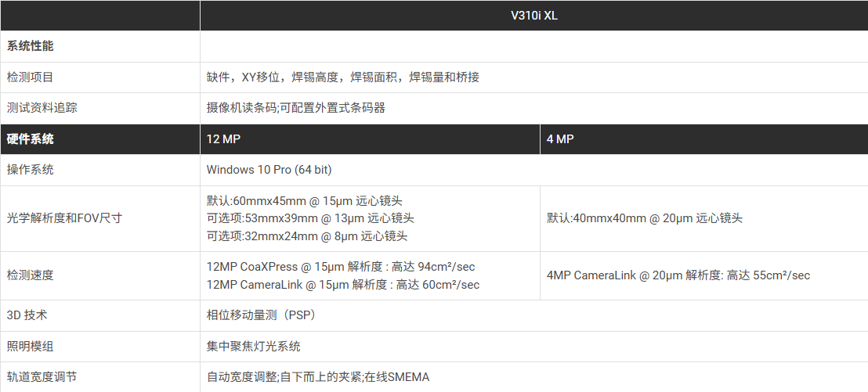868x392 pixels.
Task: Select the 光学解析度和FOV尺寸 row label
Action: tap(64, 218)
